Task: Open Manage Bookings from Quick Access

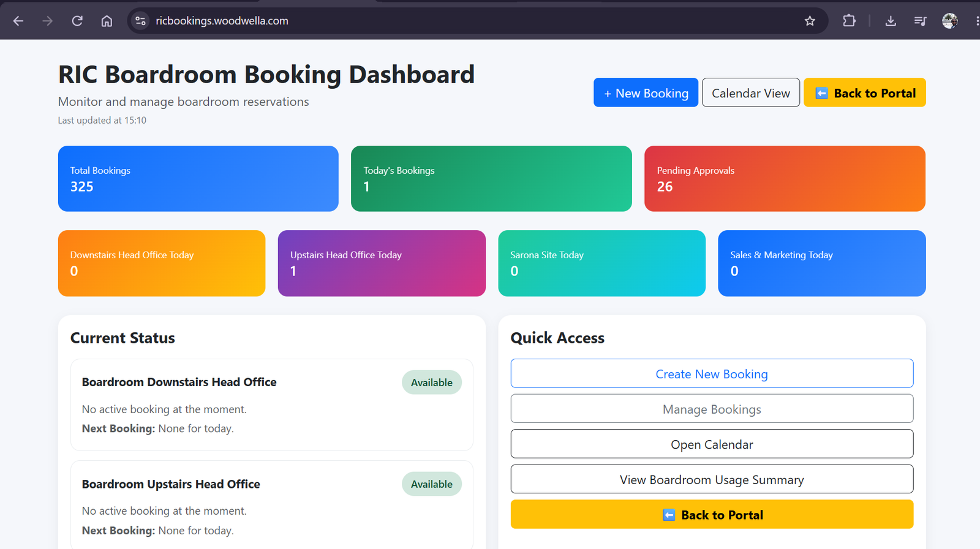Action: click(712, 409)
